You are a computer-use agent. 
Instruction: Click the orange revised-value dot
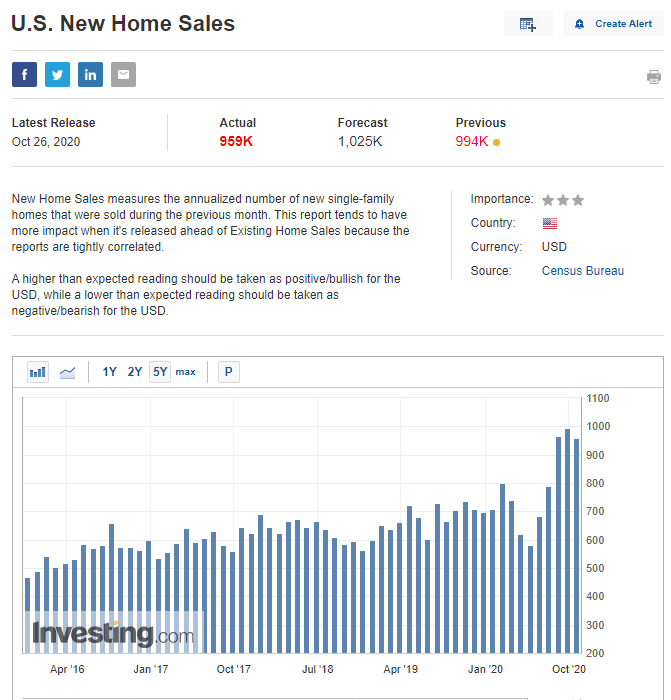[497, 142]
